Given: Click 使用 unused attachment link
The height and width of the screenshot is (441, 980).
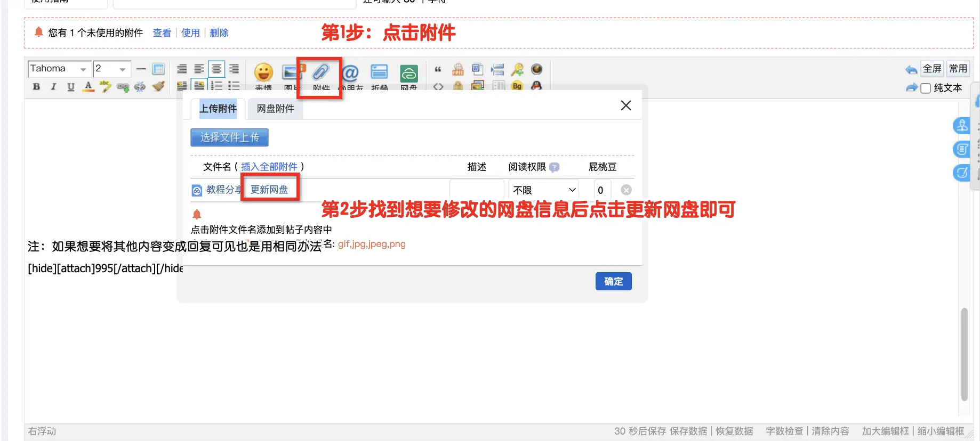Looking at the screenshot, I should [x=190, y=33].
